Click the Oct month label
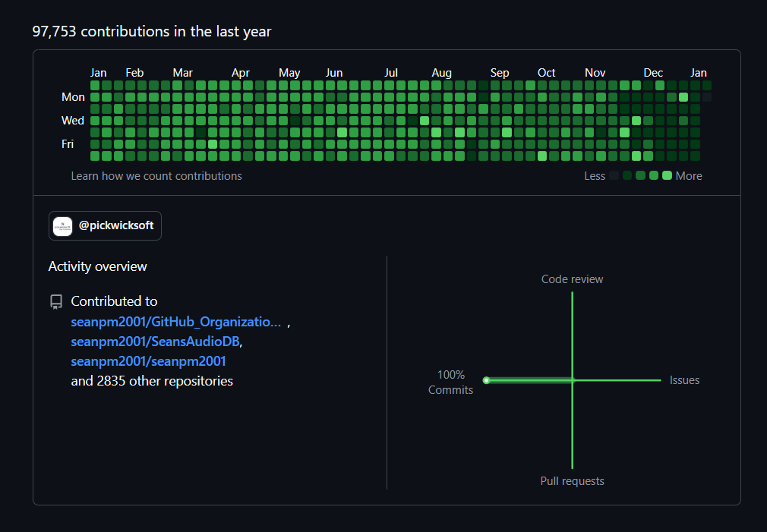The width and height of the screenshot is (767, 532). click(x=546, y=73)
